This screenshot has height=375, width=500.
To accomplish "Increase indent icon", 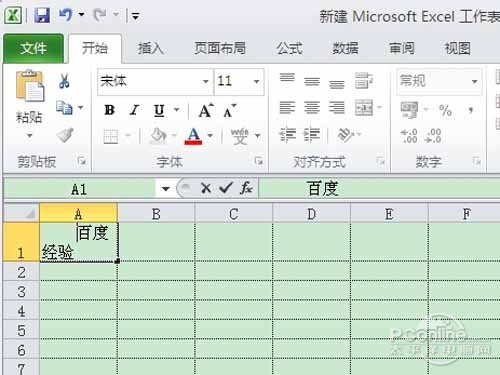I will 312,135.
